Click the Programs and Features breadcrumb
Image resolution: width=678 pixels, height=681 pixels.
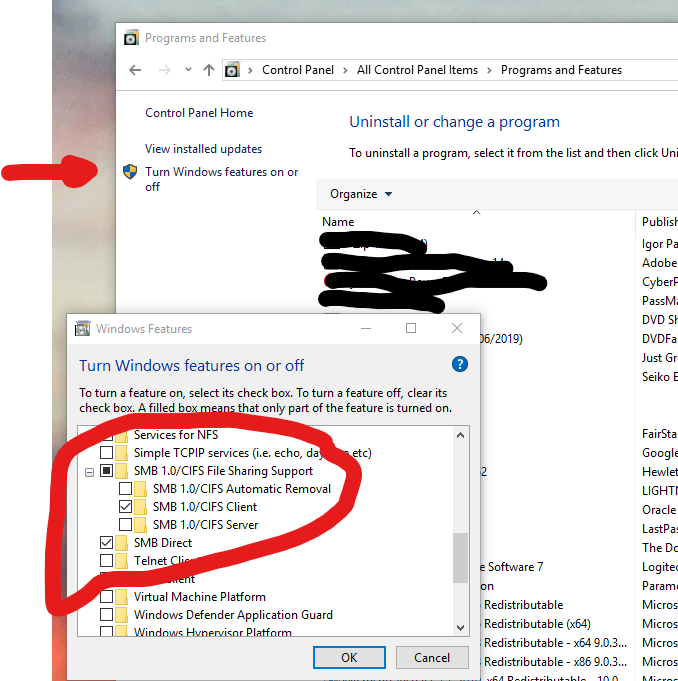[561, 70]
